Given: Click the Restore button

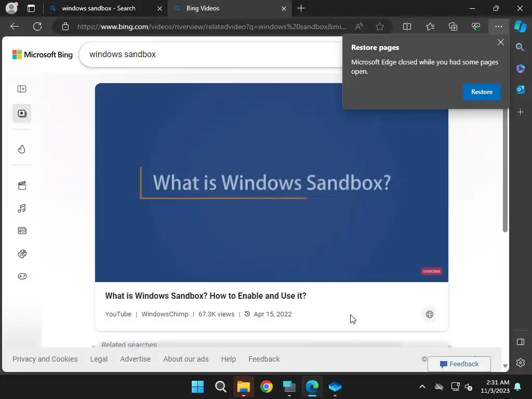Looking at the screenshot, I should [x=482, y=92].
